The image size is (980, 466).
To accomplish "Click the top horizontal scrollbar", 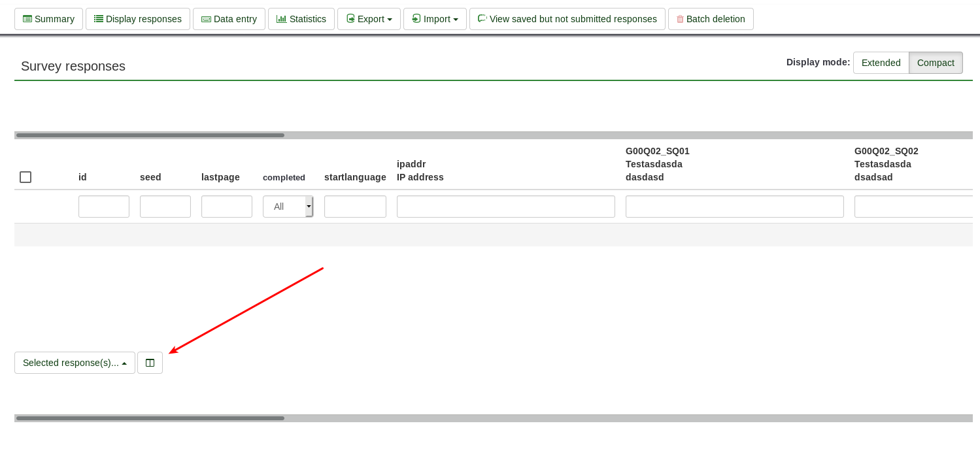I will pyautogui.click(x=150, y=135).
